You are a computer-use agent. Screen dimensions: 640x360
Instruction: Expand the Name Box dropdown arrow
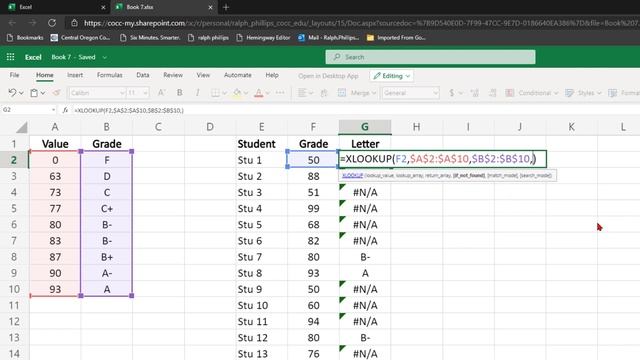click(x=53, y=110)
